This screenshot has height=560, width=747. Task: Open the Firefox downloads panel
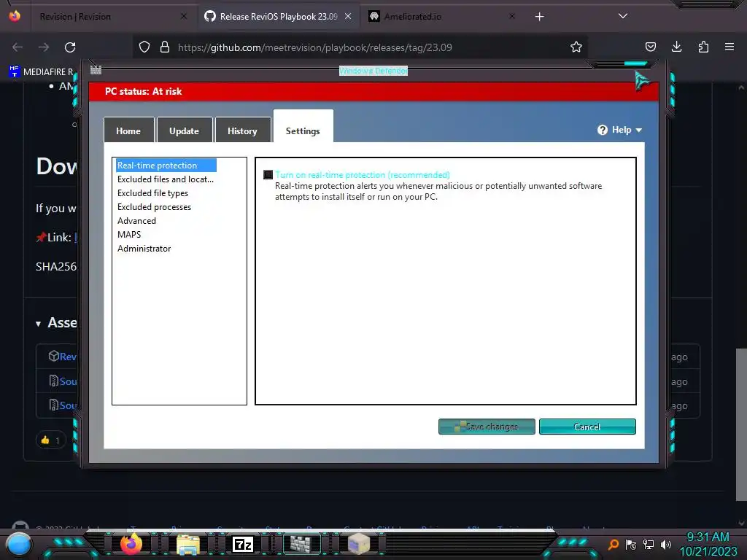pyautogui.click(x=676, y=47)
